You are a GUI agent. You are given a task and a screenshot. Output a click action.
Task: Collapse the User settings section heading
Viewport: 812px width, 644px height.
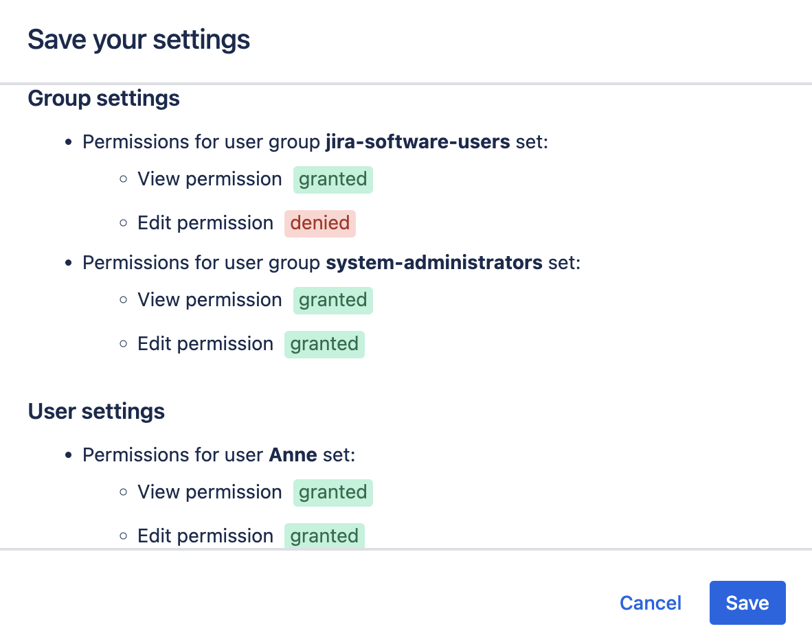pos(96,411)
